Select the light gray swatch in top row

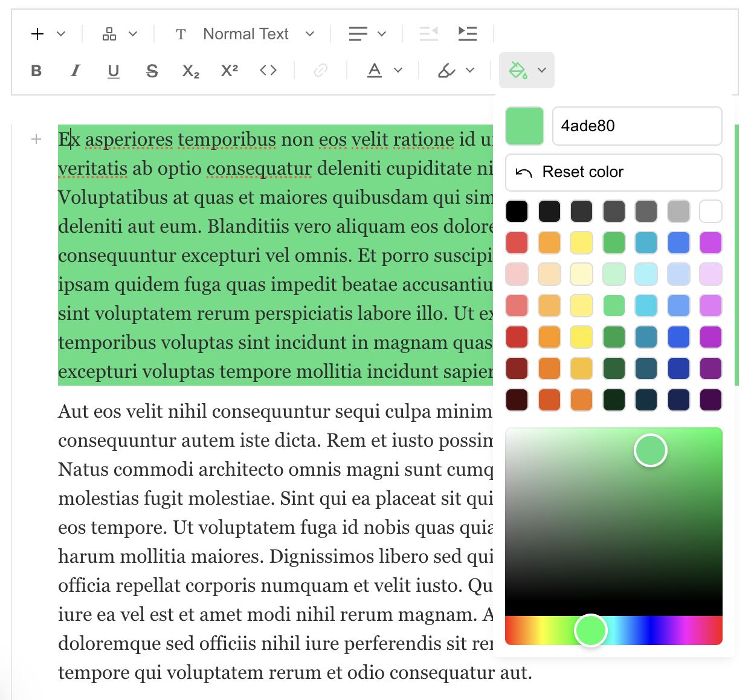click(678, 211)
